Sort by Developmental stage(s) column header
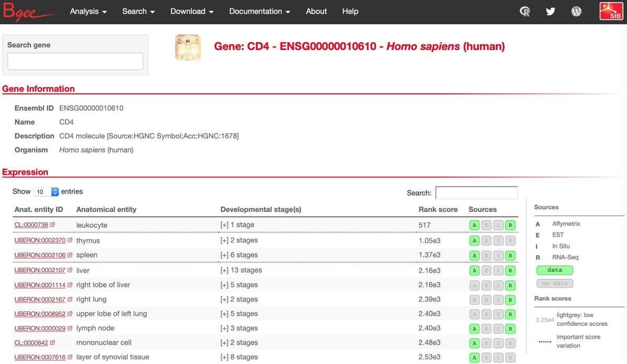 coord(261,209)
